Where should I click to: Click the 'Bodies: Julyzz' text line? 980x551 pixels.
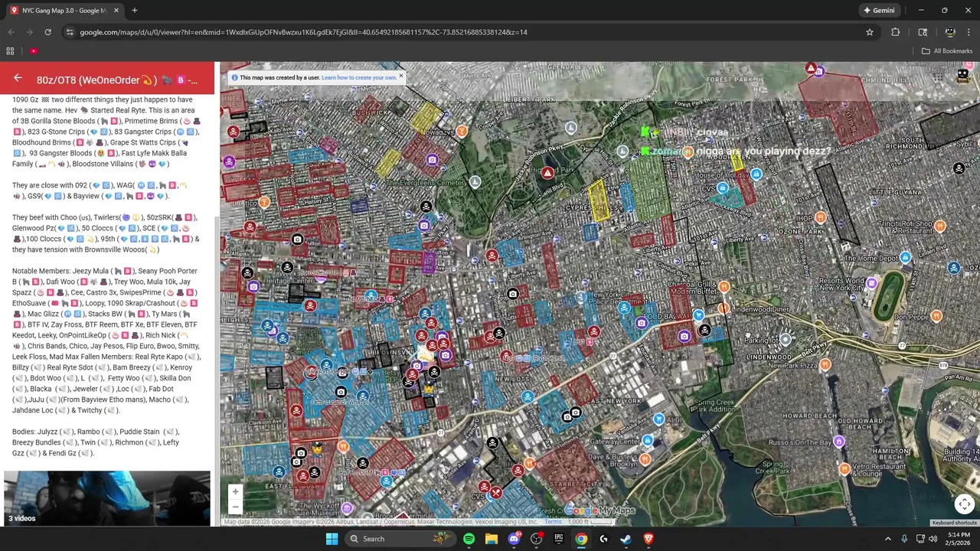[x=96, y=442]
